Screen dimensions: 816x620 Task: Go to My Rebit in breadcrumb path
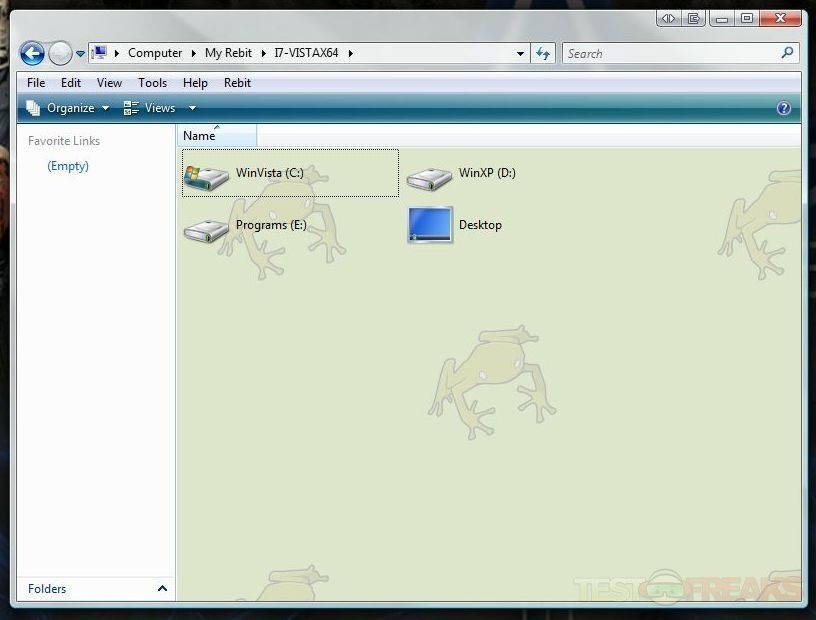tap(228, 53)
